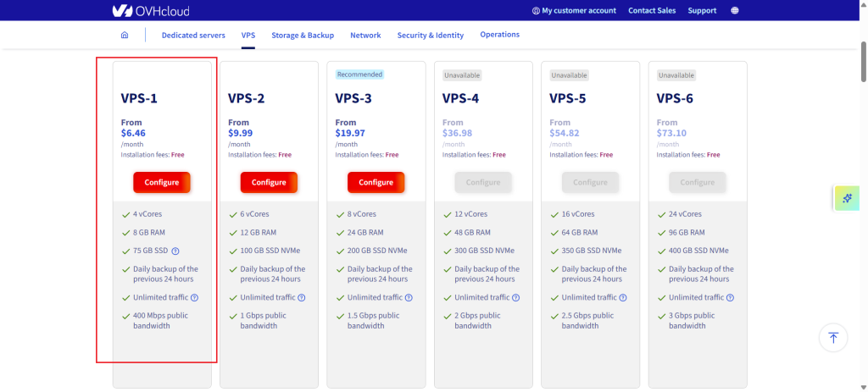Click the disabled VPS-4 Configure button
The height and width of the screenshot is (392, 868).
[x=483, y=183]
